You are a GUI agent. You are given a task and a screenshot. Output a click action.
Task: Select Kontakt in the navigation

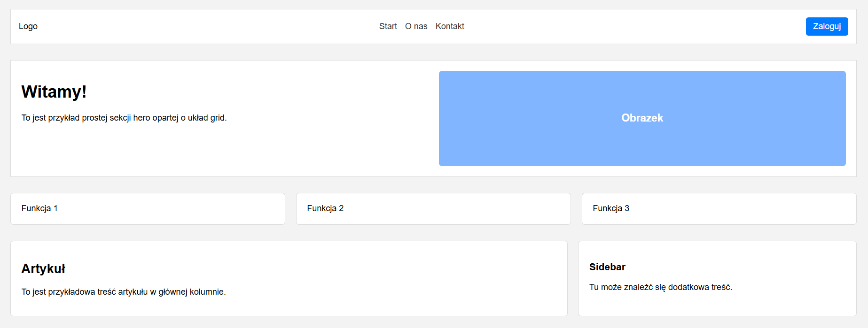450,26
